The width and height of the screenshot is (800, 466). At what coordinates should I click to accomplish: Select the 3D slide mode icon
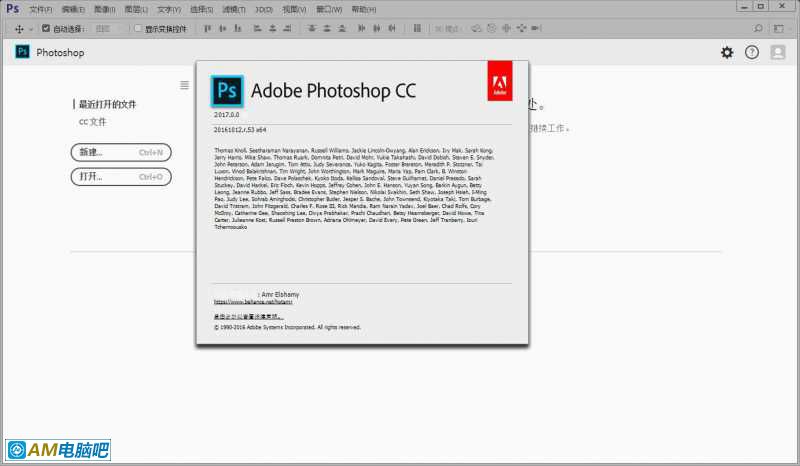click(x=521, y=29)
